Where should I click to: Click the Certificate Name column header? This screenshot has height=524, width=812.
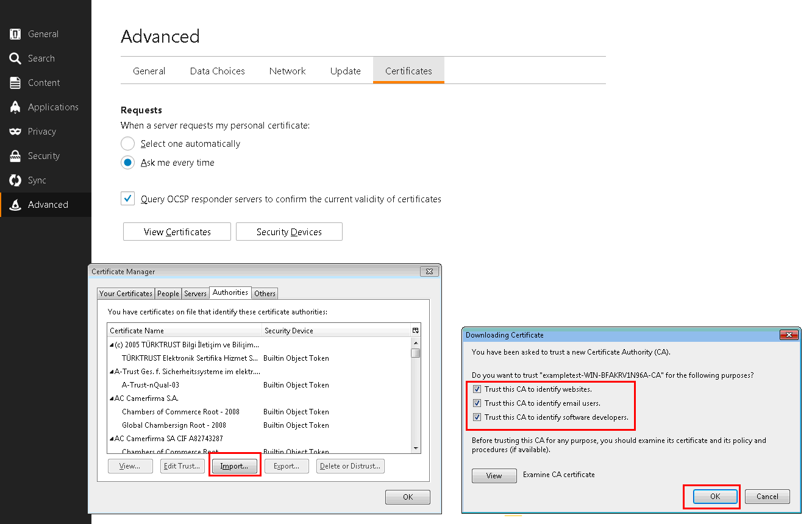click(185, 330)
